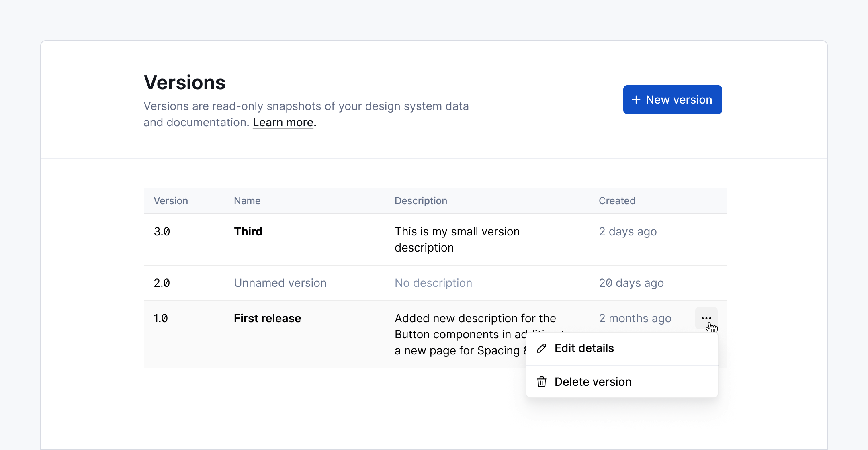Click the "2 months ago" created date
This screenshot has width=868, height=450.
coord(635,318)
